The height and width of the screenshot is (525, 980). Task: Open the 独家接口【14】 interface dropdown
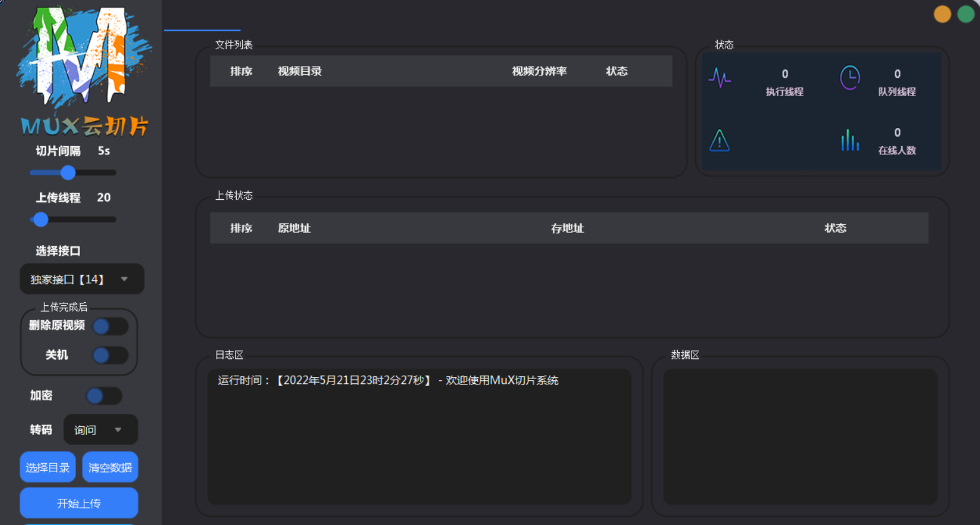tap(81, 279)
